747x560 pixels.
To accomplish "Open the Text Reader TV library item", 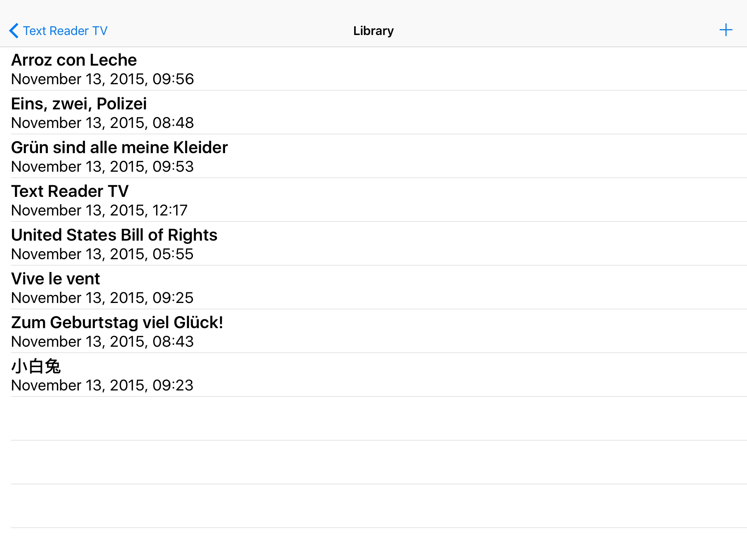I will [x=70, y=191].
